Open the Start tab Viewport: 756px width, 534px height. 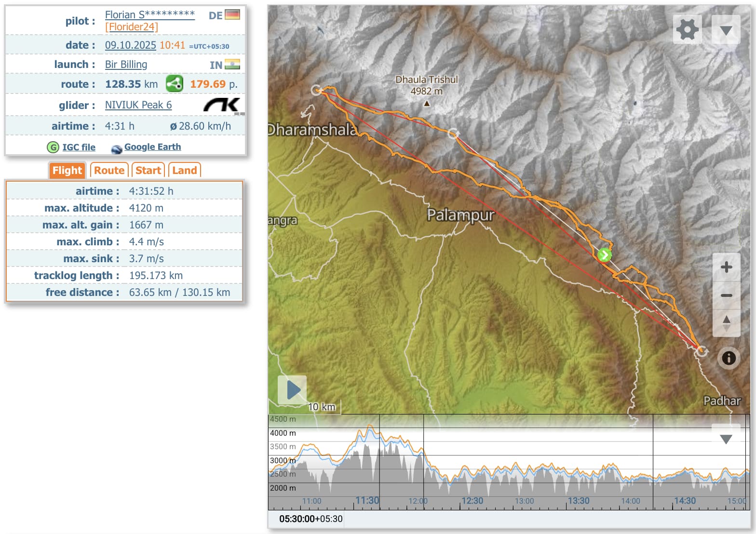click(148, 171)
